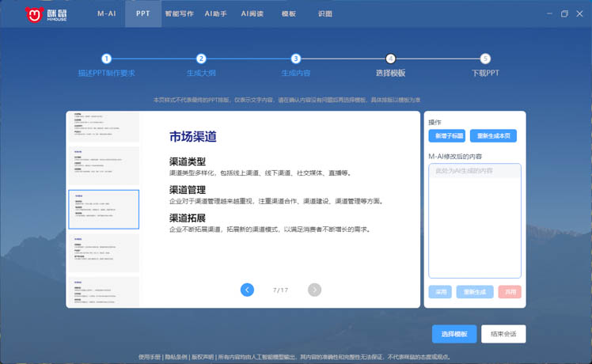
Task: Minimize the Mimouse window
Action: pyautogui.click(x=549, y=13)
